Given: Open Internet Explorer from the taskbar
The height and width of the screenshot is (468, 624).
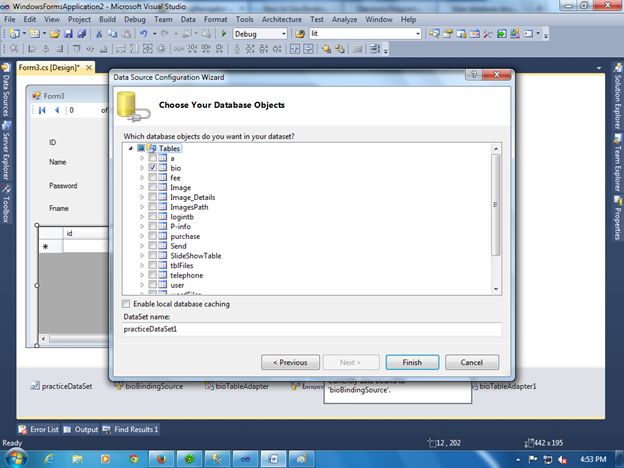Looking at the screenshot, I should pyautogui.click(x=49, y=459).
